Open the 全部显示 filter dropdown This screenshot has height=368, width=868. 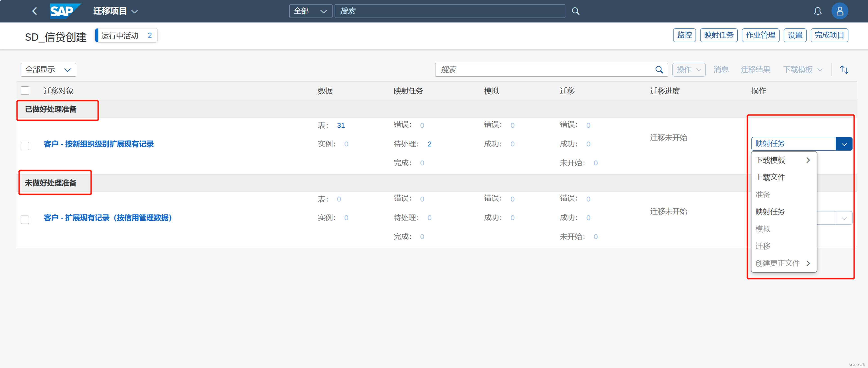click(48, 70)
